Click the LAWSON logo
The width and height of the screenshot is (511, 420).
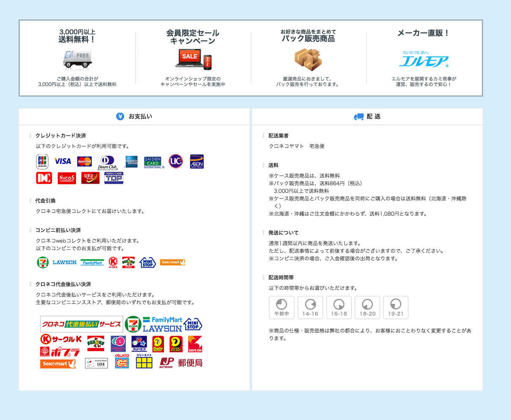point(64,262)
